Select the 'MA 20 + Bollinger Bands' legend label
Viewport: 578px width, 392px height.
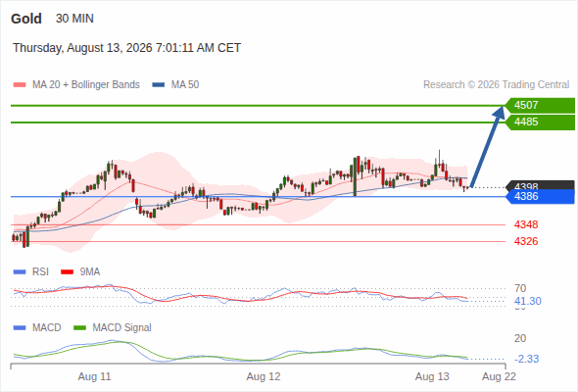pyautogui.click(x=86, y=85)
